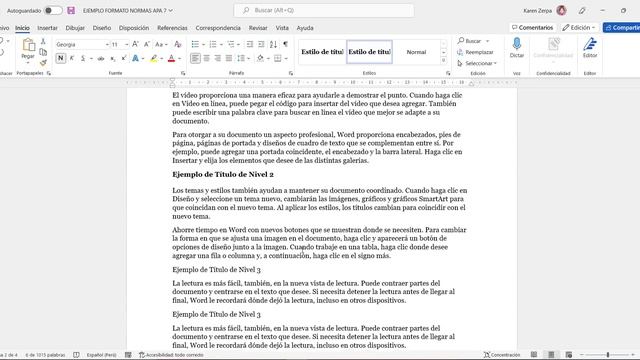This screenshot has height=360, width=640.
Task: Sort text alphabetically icon
Action: [x=273, y=44]
